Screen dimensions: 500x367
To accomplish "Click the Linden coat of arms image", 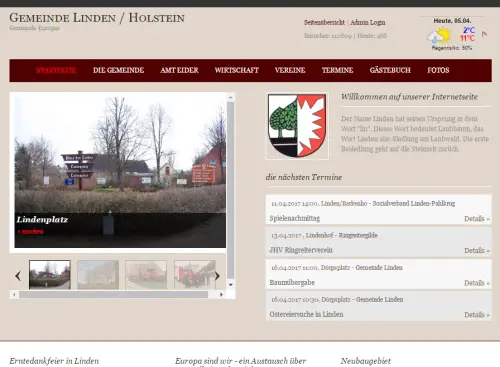I will 297,126.
